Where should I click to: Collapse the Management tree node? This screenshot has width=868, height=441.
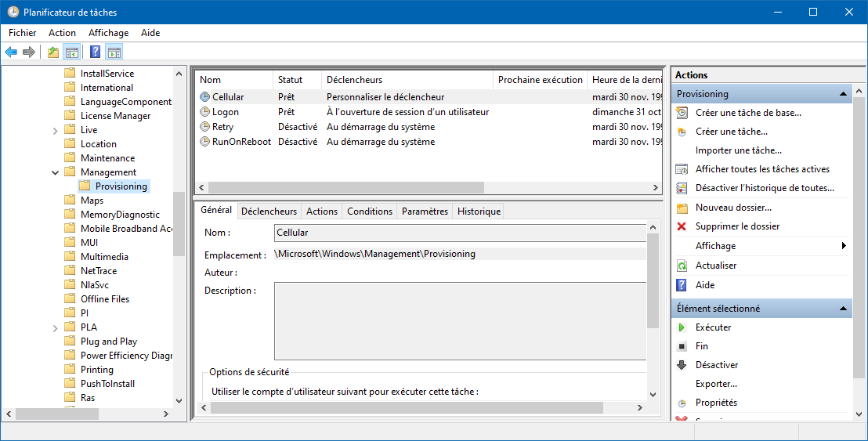pos(56,172)
